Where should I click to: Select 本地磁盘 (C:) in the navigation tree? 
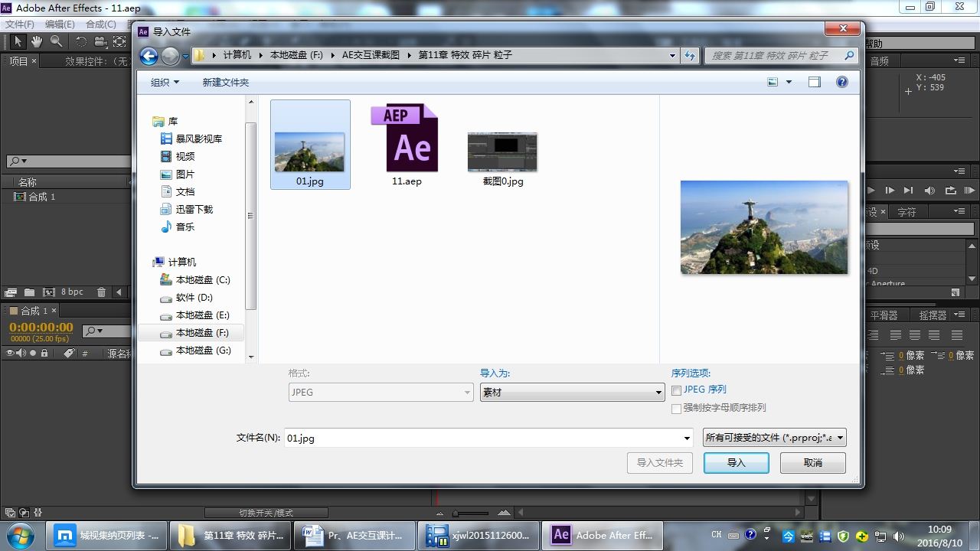203,280
